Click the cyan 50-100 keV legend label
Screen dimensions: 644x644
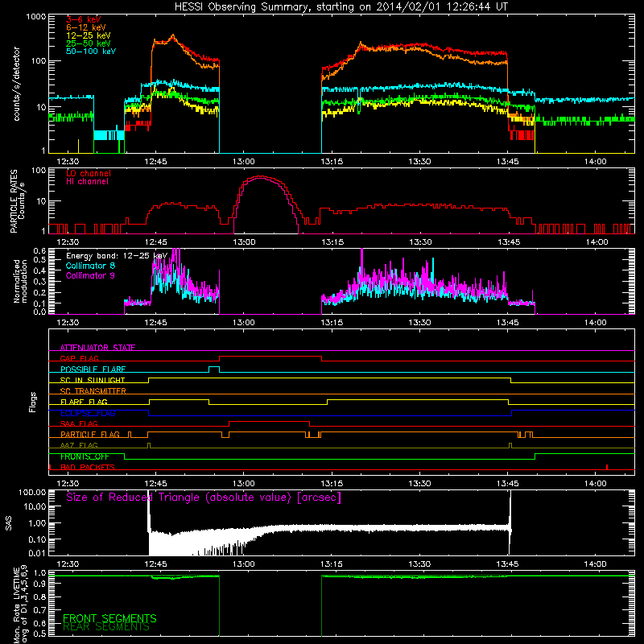click(x=91, y=52)
